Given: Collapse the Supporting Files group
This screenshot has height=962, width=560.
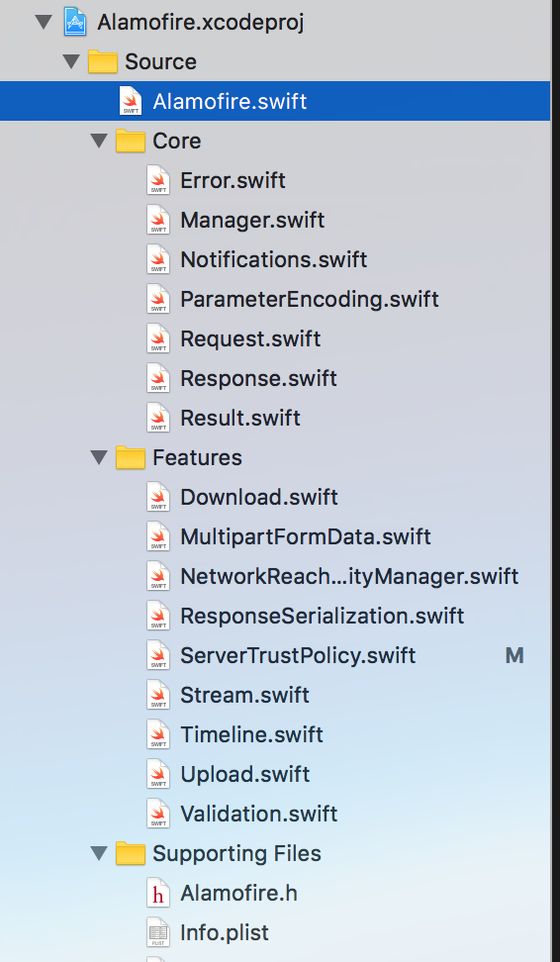Looking at the screenshot, I should (x=99, y=853).
